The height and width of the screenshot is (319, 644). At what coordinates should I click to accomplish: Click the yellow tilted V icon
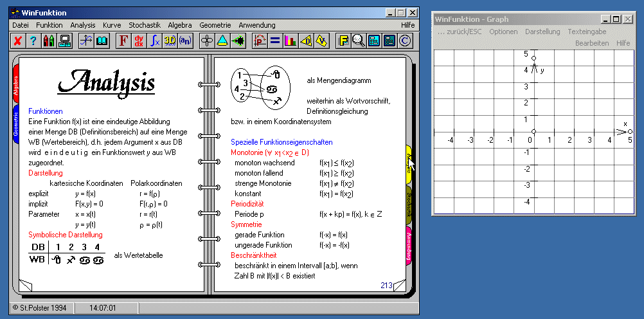click(322, 41)
